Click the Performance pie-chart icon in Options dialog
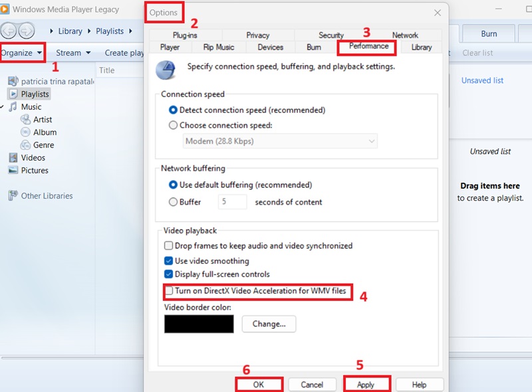 [166, 70]
